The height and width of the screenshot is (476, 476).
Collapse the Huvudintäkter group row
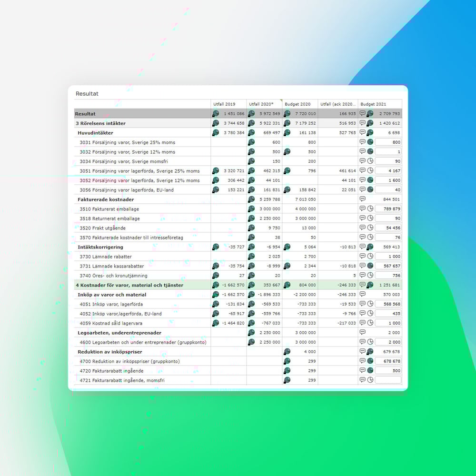[x=95, y=133]
